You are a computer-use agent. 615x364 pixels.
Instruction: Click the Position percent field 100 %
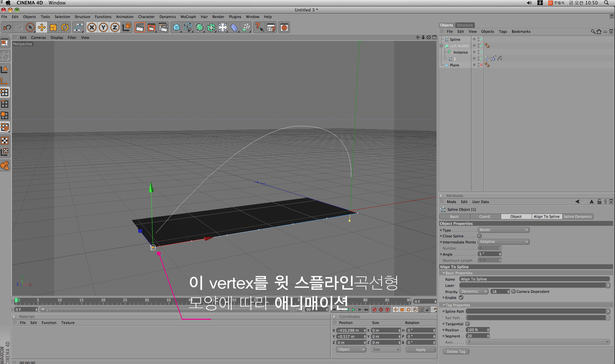(478, 330)
